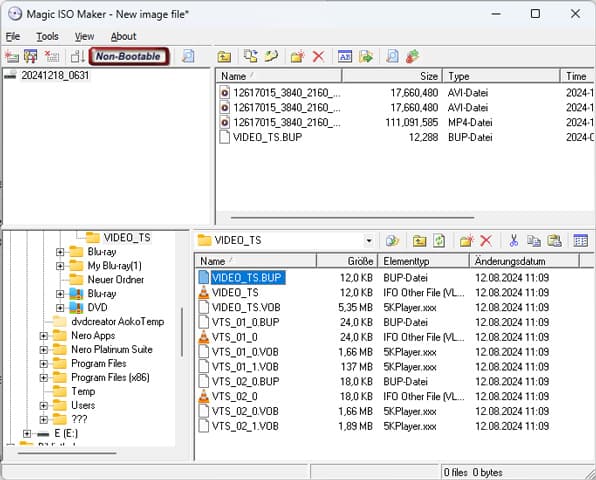596x480 pixels.
Task: Click the paste icon in the browser toolbar
Action: [x=554, y=241]
